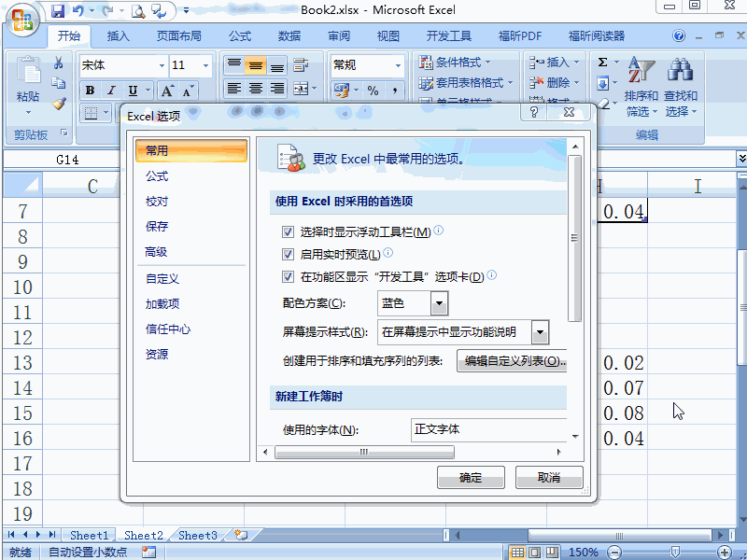This screenshot has height=560, width=747.
Task: Select 高级 in the options sidebar
Action: pos(158,253)
